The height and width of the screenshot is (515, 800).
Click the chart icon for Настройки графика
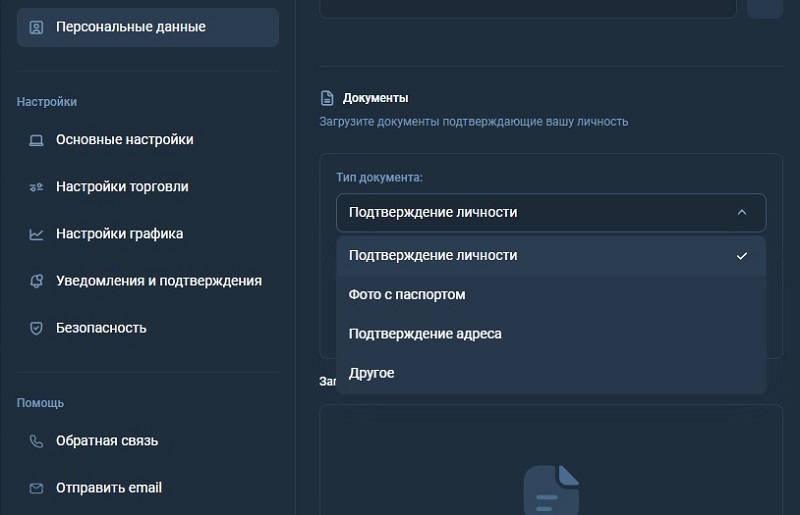pos(36,234)
